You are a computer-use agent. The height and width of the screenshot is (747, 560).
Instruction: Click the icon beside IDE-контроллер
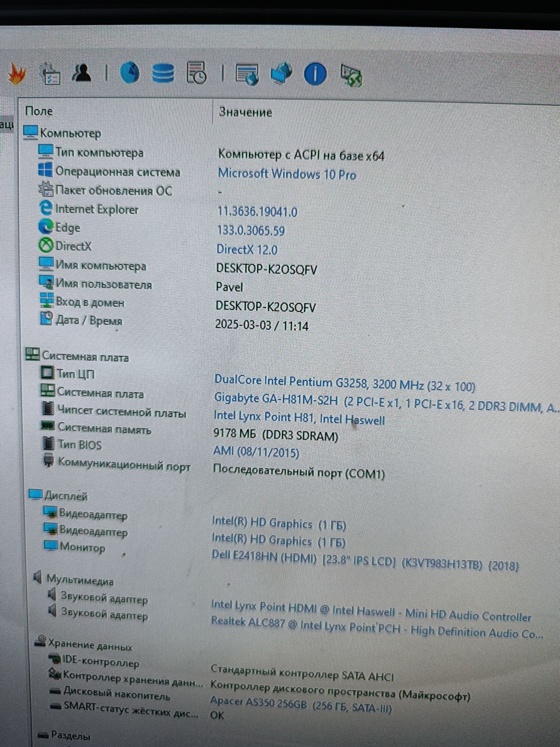tap(55, 658)
